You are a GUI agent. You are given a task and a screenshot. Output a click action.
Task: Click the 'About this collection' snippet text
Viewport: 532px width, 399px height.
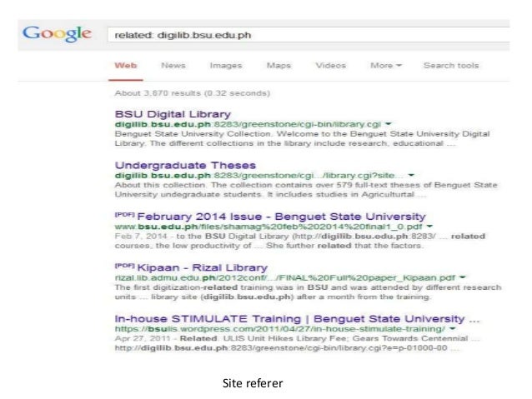(306, 190)
